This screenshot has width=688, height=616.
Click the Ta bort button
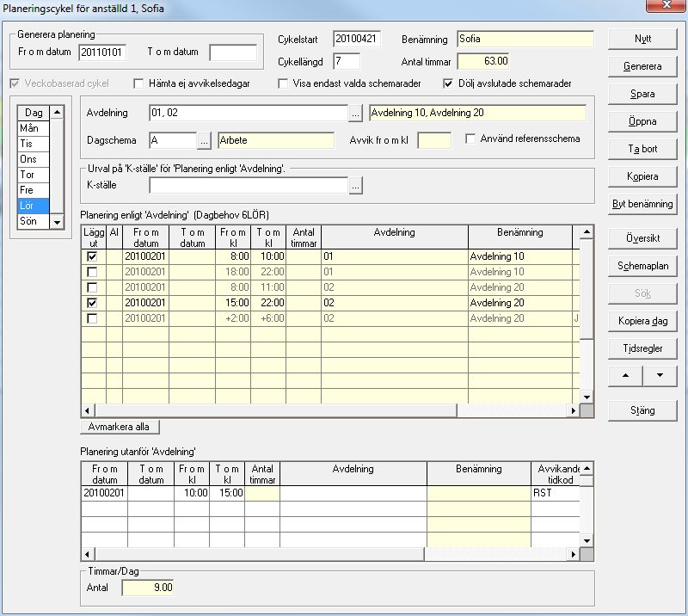[x=642, y=150]
